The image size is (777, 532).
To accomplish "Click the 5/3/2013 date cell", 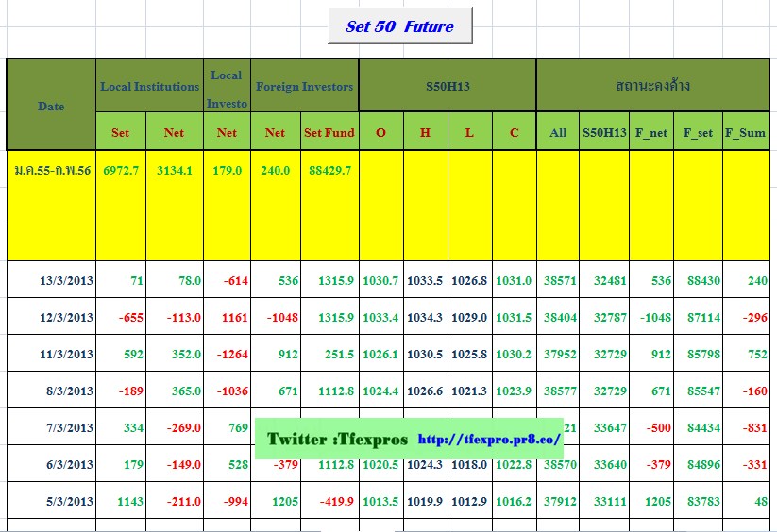I will click(x=66, y=501).
